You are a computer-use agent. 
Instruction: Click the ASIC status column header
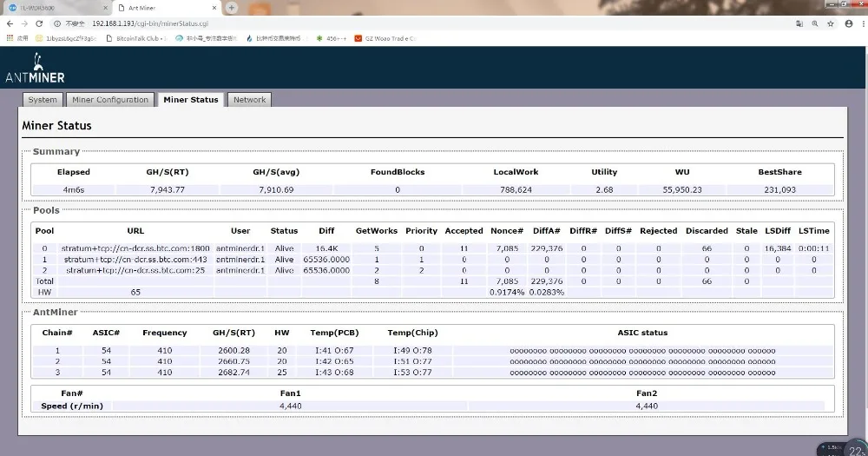642,333
